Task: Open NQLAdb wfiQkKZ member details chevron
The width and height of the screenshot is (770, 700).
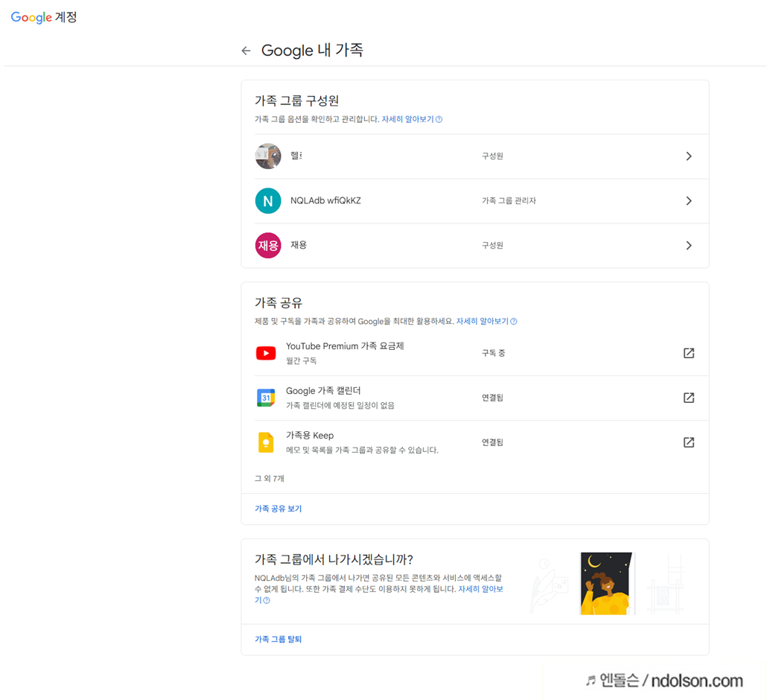Action: pyautogui.click(x=689, y=201)
